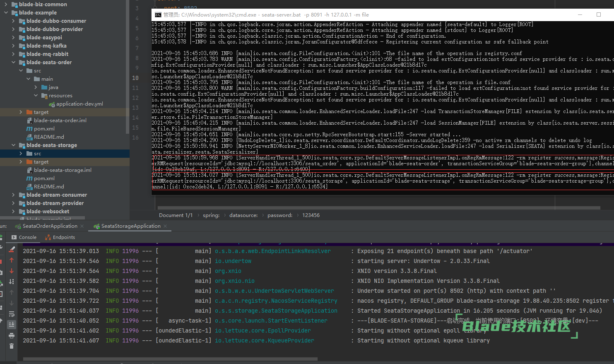Collapse the resources folder
Viewport: 614px width, 364px height.
[x=36, y=96]
